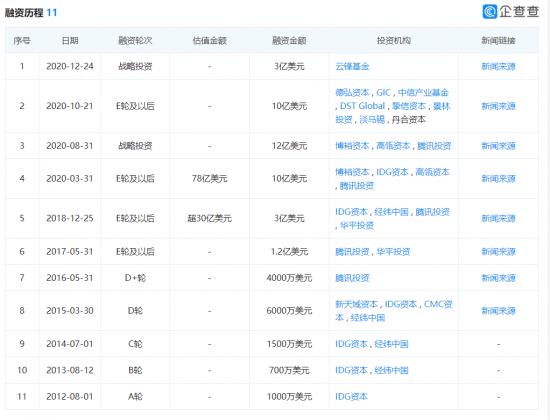Open 高瓴资本 link in 2020-08-31 row
550x420 pixels.
(x=393, y=146)
